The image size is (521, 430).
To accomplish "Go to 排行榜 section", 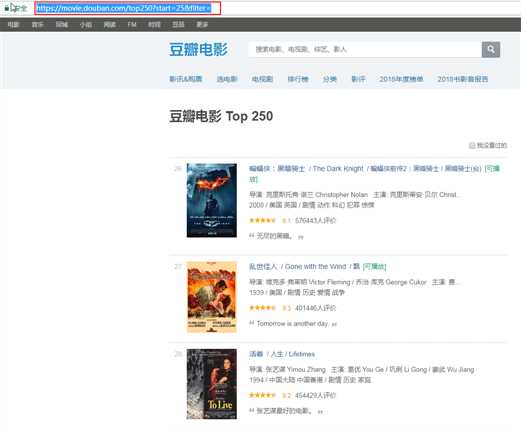I will click(298, 79).
